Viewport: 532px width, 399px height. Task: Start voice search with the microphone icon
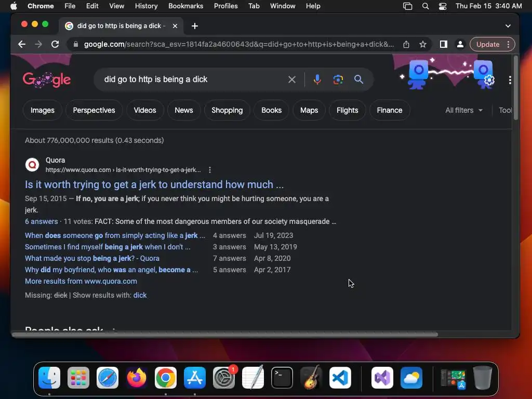click(x=317, y=79)
